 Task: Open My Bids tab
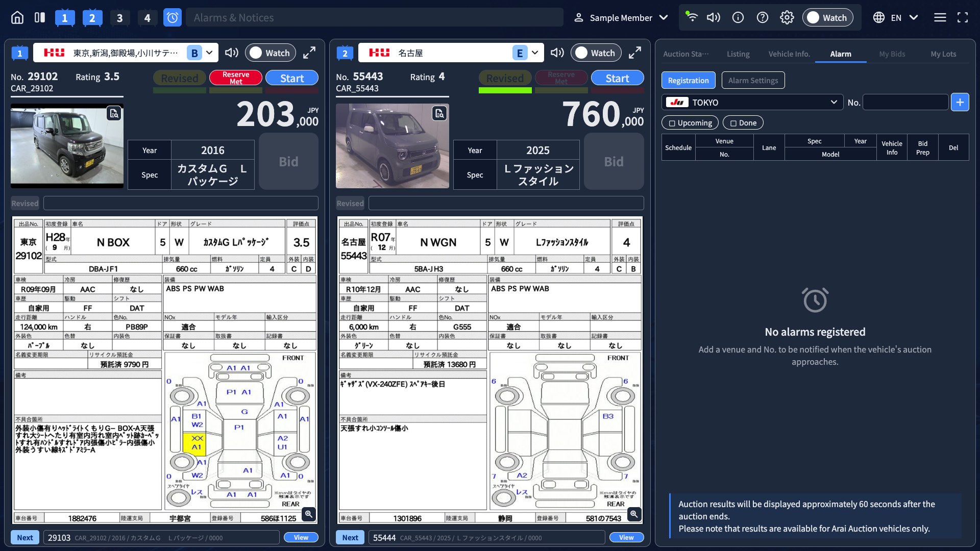(892, 54)
